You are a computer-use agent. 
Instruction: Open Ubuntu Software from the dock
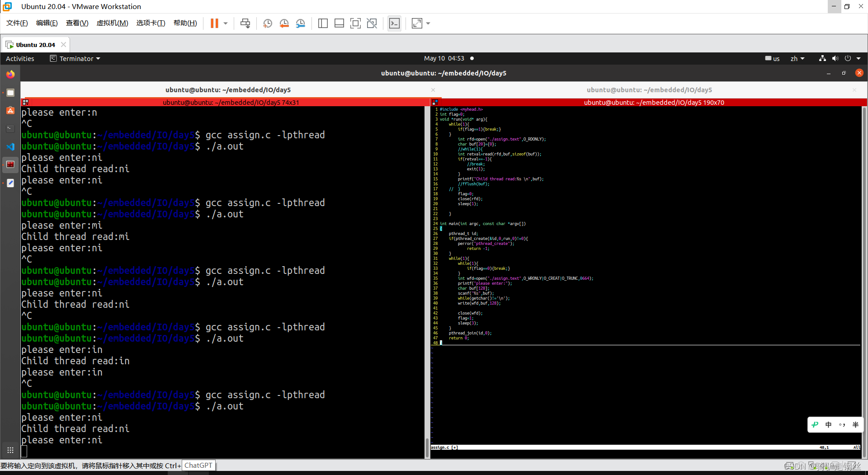click(x=10, y=110)
